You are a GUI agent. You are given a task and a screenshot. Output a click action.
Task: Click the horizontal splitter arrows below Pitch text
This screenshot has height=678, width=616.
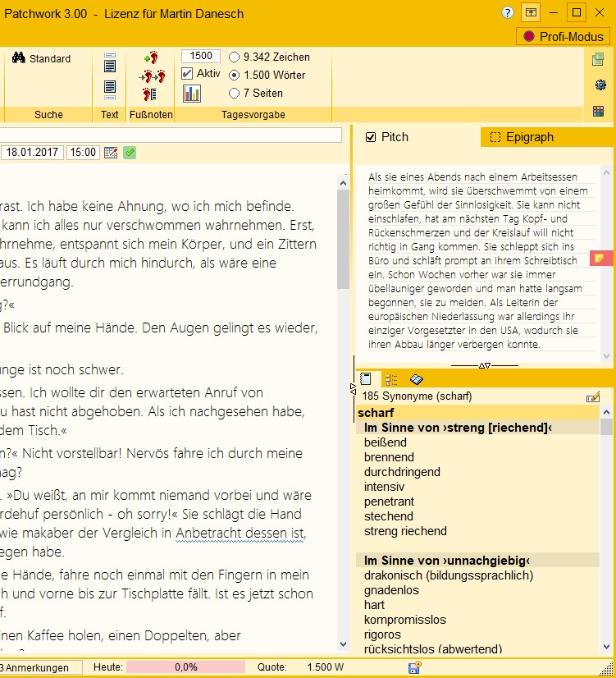click(485, 365)
